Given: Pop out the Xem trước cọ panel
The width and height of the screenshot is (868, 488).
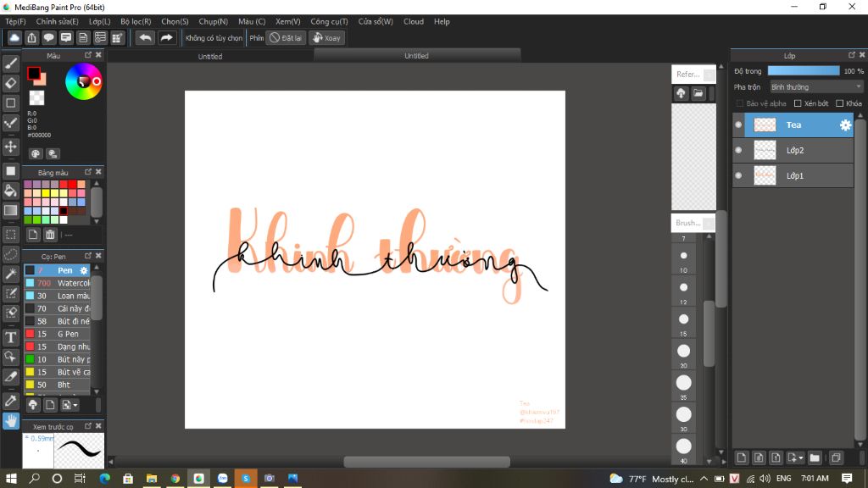Looking at the screenshot, I should tap(88, 426).
